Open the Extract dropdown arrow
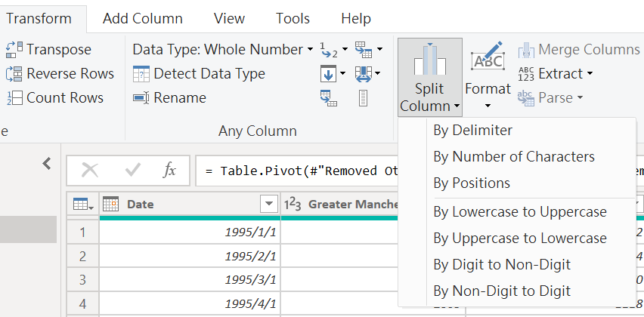 [590, 74]
